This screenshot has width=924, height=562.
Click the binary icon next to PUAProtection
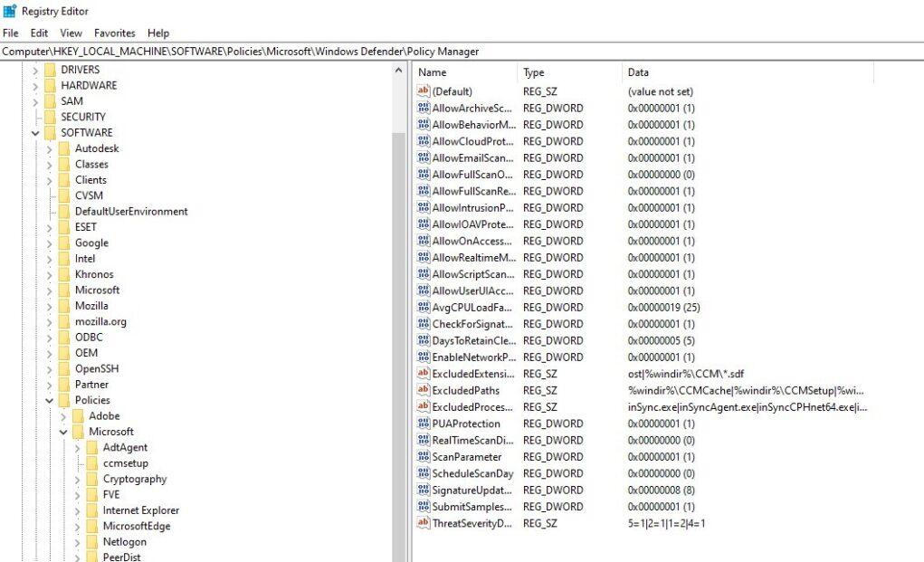click(x=422, y=424)
